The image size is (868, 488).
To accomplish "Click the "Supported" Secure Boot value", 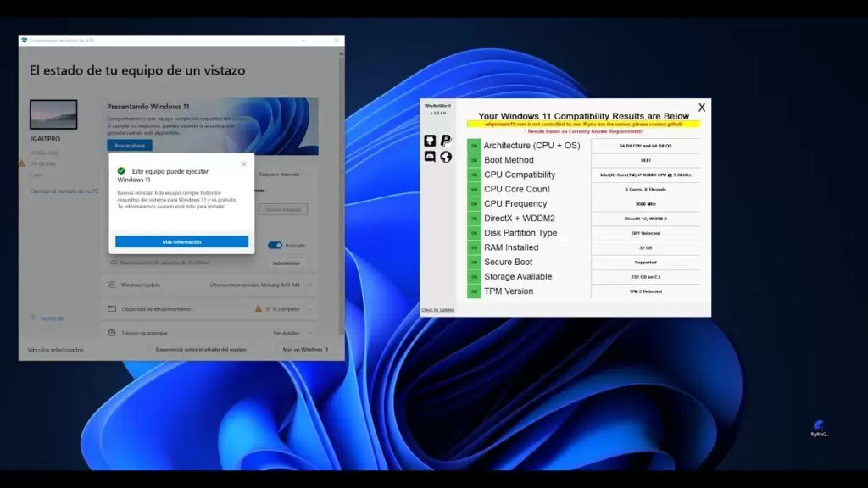I will point(645,263).
